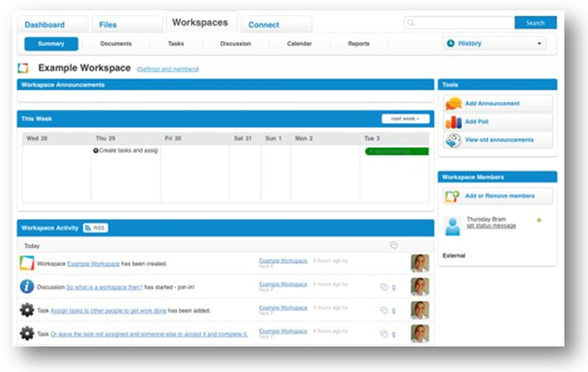Click the Add Poll bar chart icon
The width and height of the screenshot is (588, 372).
[454, 121]
